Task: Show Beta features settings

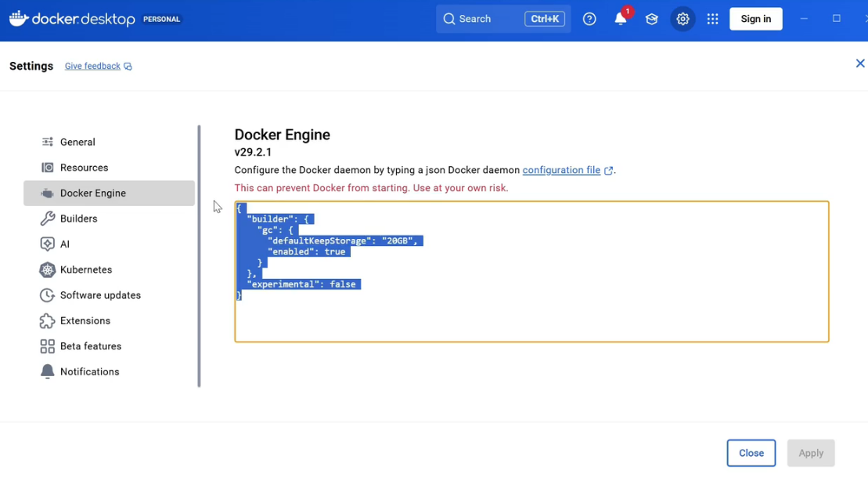Action: [109, 345]
